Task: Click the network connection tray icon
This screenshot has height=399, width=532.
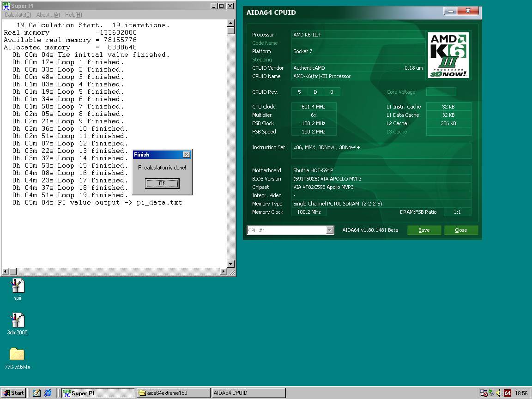Action: (x=491, y=393)
